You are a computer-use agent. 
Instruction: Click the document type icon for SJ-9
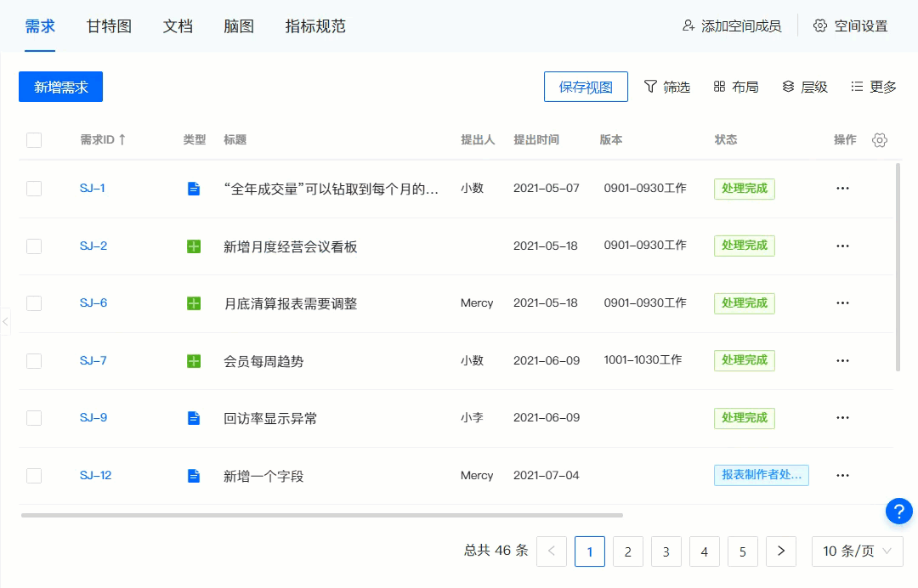[x=194, y=418]
